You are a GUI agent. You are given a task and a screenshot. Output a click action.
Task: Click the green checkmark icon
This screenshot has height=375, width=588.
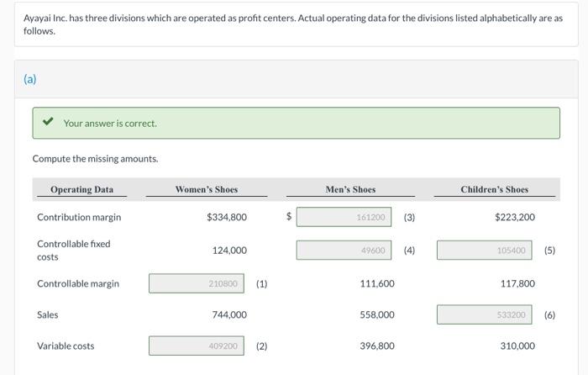(48, 121)
